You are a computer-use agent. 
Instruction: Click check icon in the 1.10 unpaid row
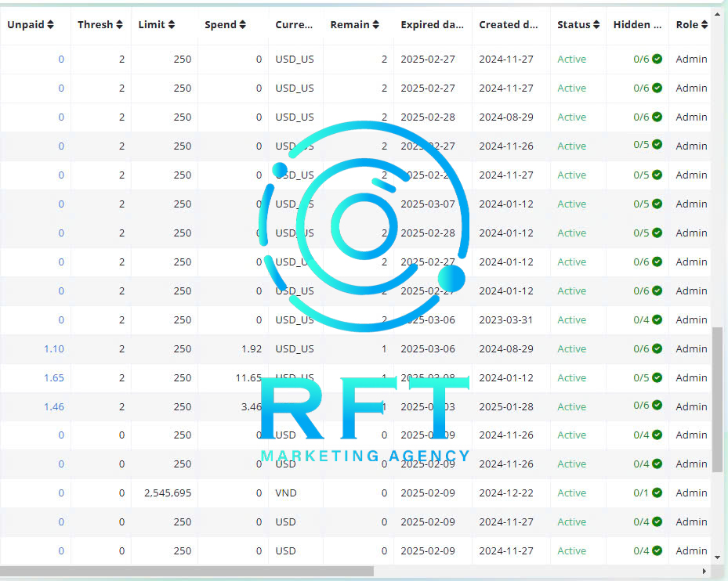(657, 348)
